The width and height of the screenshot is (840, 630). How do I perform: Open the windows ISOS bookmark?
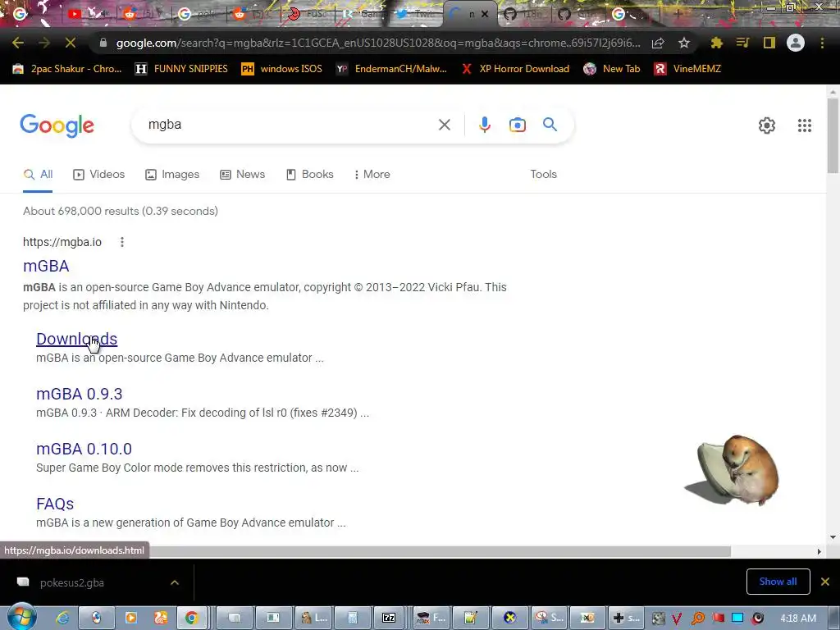pos(282,69)
